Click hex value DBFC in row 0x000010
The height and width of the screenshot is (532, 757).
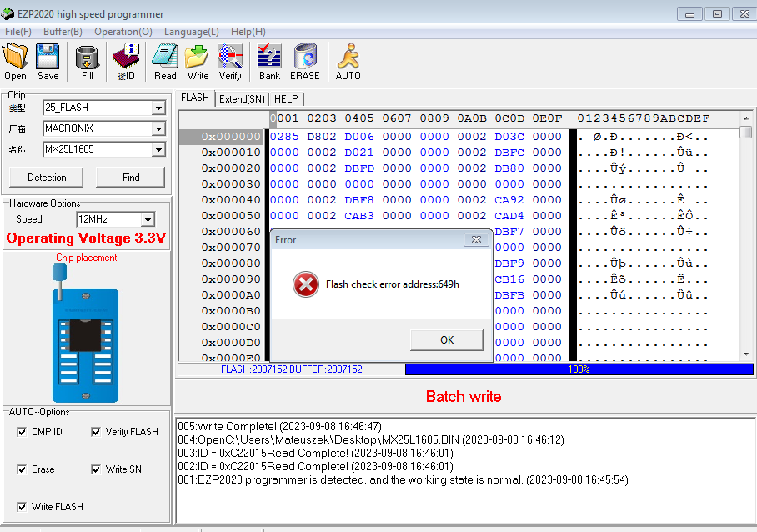509,153
